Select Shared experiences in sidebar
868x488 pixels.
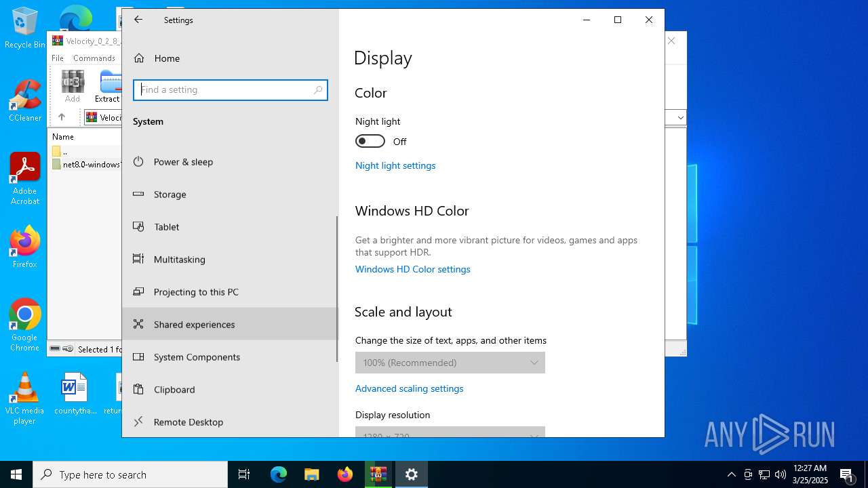coord(231,324)
